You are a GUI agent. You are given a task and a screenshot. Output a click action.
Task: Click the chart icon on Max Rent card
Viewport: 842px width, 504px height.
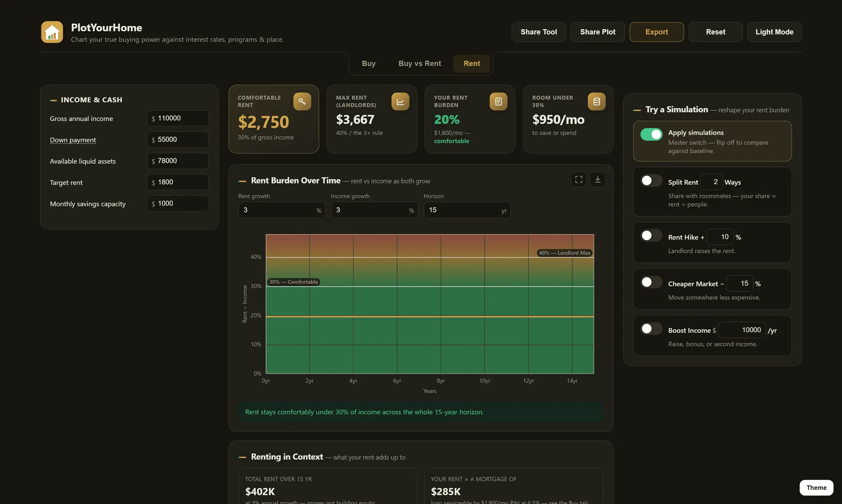(400, 102)
